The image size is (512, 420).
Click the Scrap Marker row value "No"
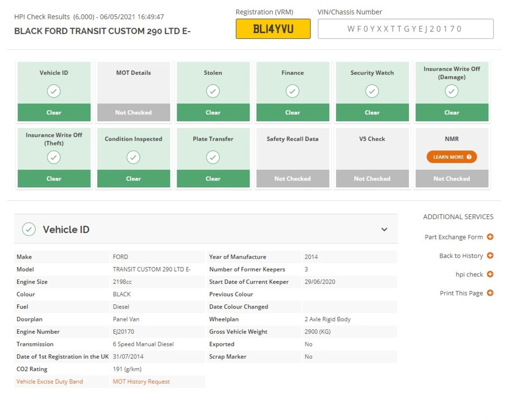pyautogui.click(x=308, y=357)
